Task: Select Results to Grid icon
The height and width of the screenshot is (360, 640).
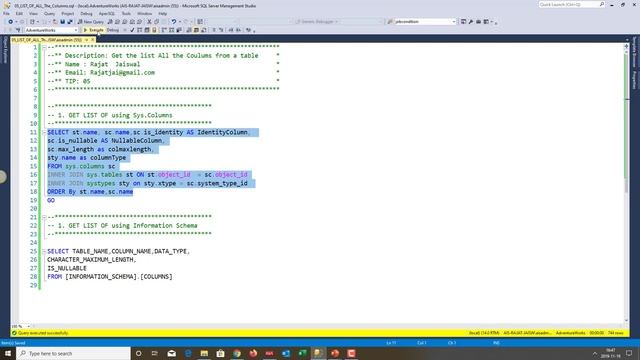Action: click(x=196, y=30)
